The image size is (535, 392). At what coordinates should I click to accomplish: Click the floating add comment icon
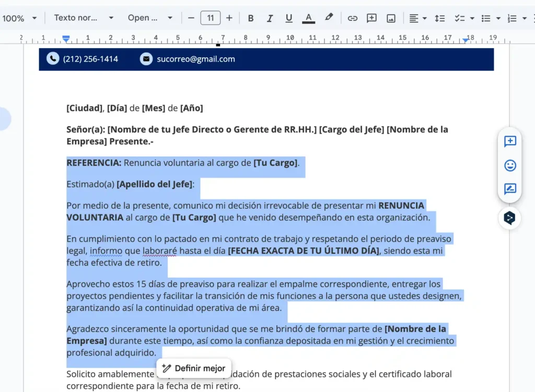tap(510, 141)
